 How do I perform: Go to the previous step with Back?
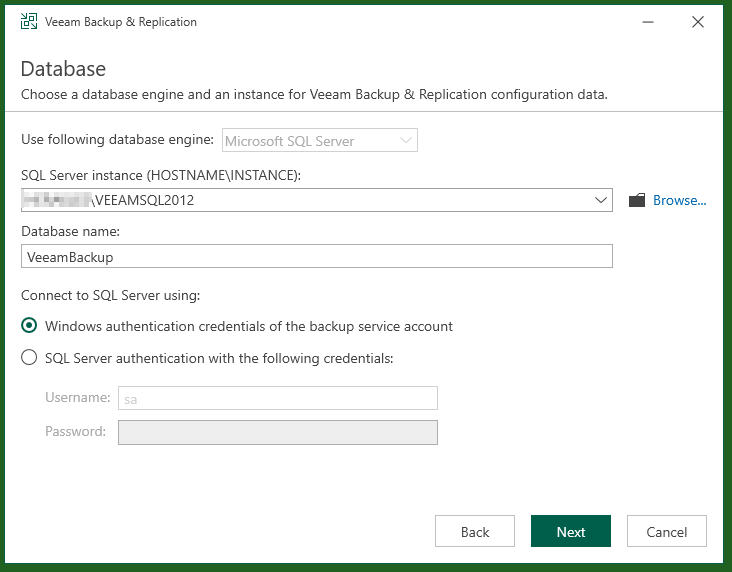coord(475,531)
